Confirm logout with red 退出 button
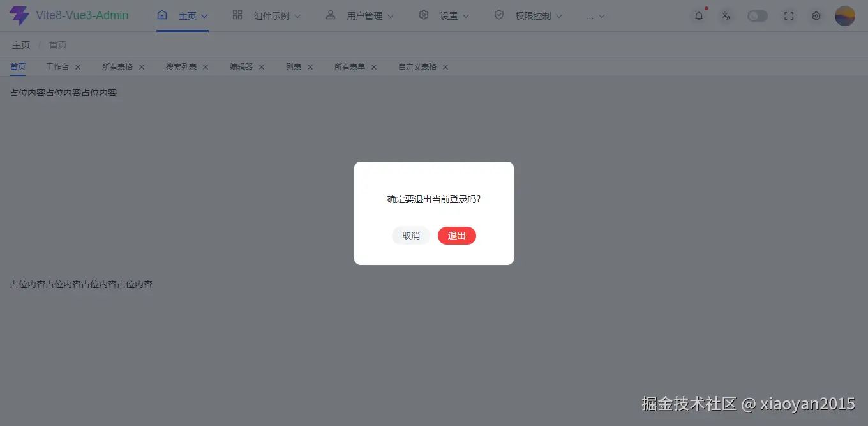Screen dimensions: 868x426 click(x=457, y=236)
